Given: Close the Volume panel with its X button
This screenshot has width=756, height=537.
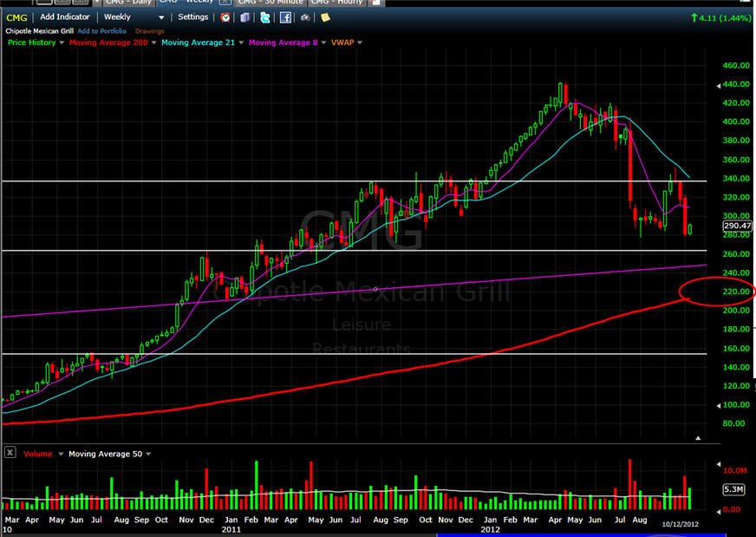Looking at the screenshot, I should click(10, 453).
